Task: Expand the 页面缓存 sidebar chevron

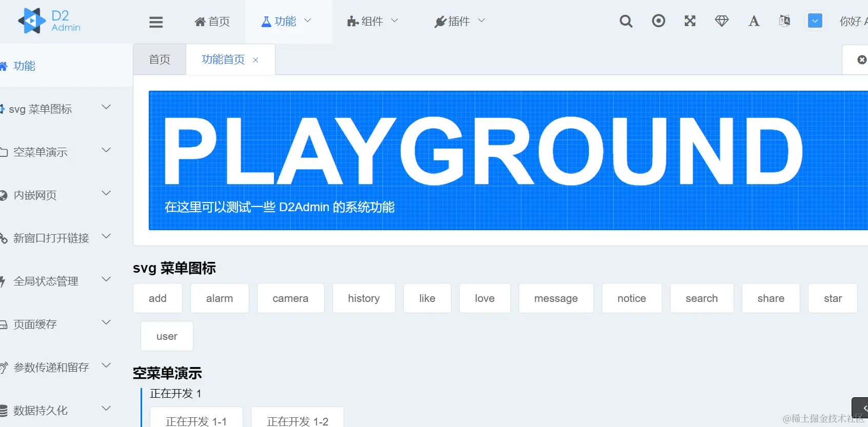Action: pyautogui.click(x=106, y=322)
